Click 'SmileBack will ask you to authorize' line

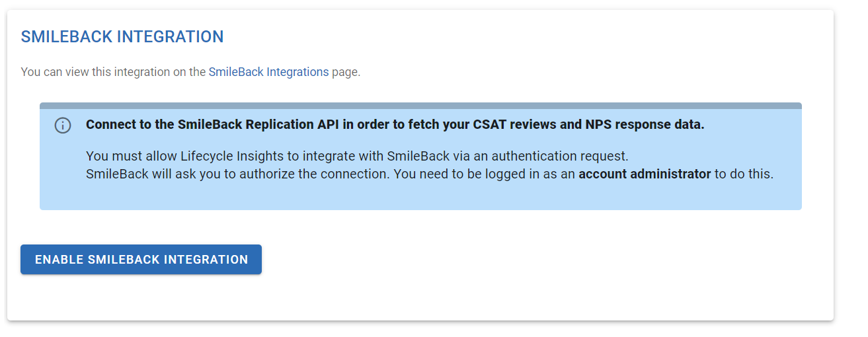(x=430, y=174)
